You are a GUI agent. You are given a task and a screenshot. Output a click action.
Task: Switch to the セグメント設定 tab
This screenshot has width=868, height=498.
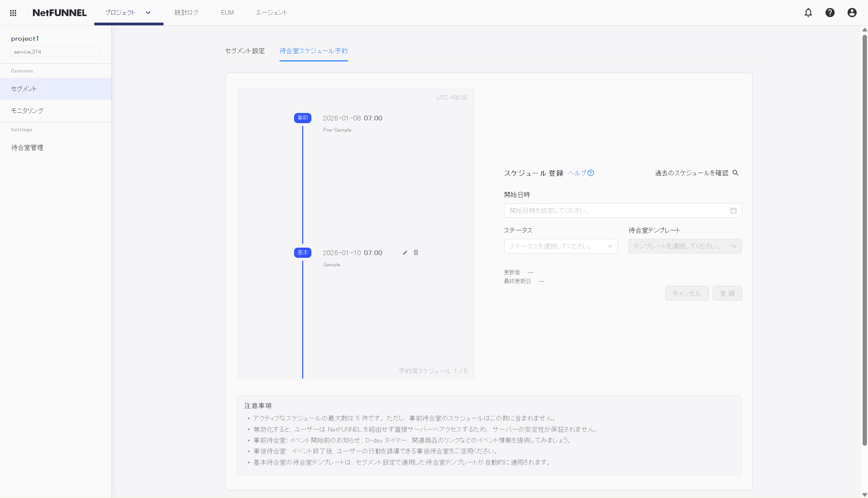244,51
